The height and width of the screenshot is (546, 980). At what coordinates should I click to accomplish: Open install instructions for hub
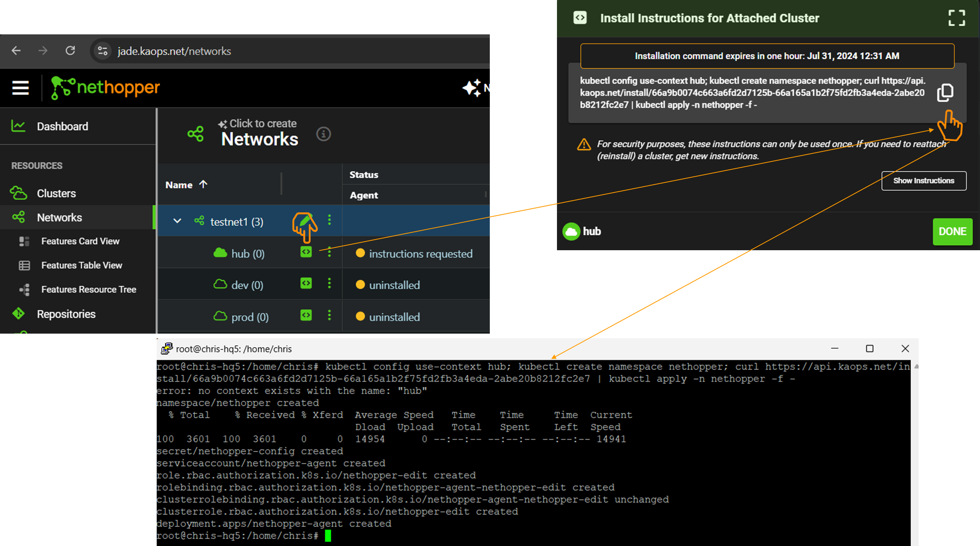306,252
